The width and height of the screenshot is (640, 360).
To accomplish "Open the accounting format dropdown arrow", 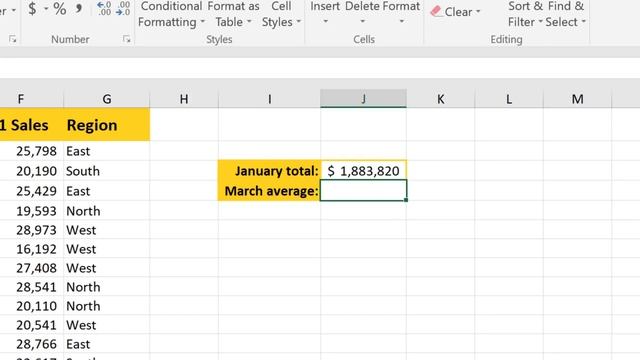I will [46, 9].
